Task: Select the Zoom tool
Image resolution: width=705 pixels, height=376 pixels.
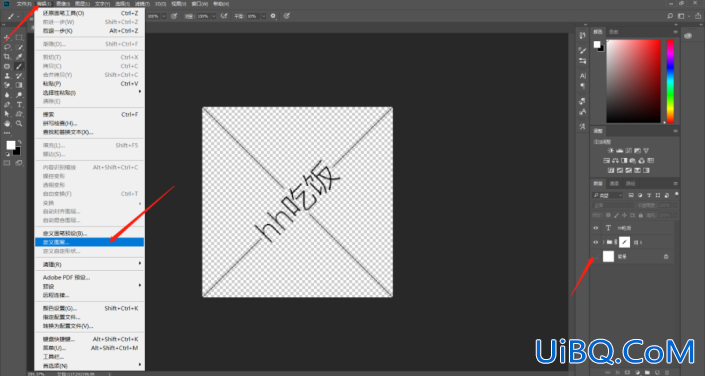Action: coord(19,123)
